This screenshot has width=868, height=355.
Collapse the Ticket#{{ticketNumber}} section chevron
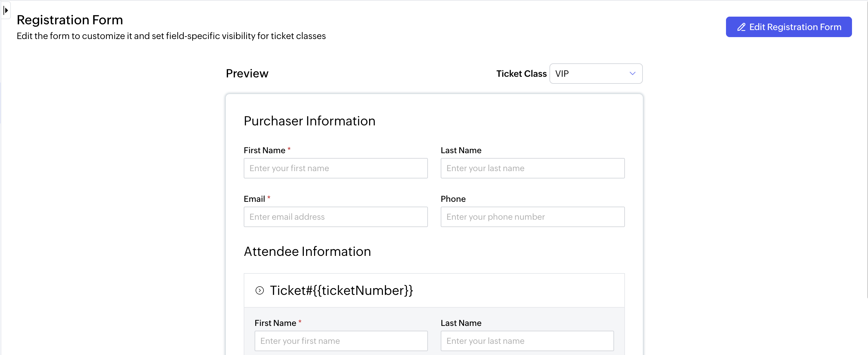coord(259,290)
